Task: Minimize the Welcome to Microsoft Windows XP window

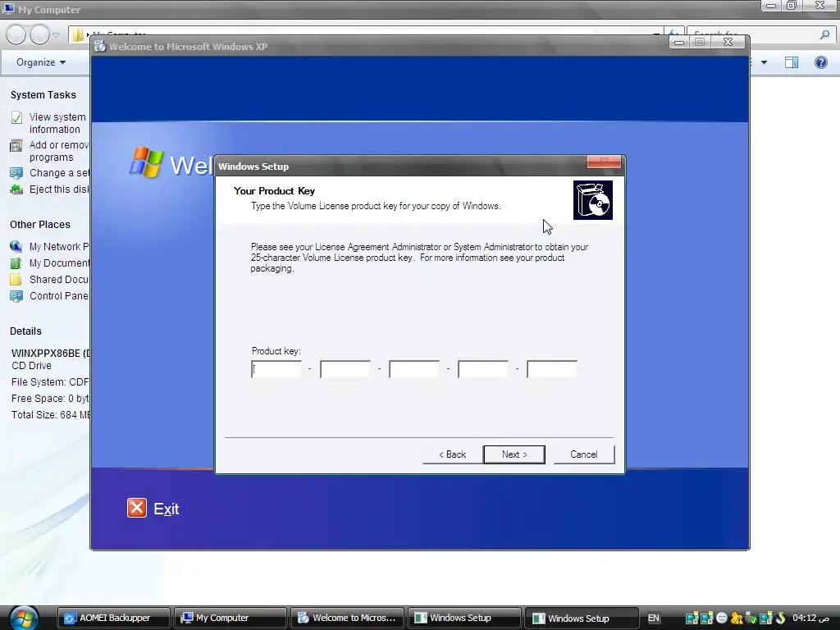Action: tap(678, 42)
